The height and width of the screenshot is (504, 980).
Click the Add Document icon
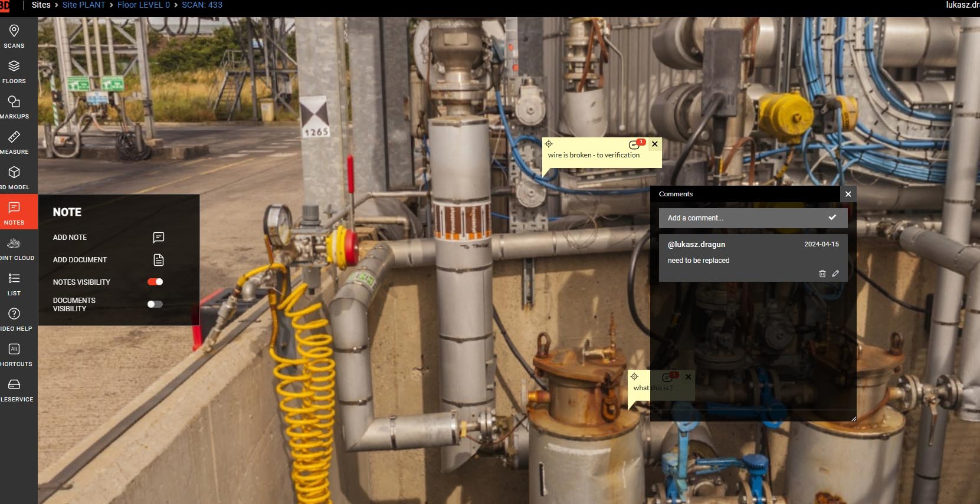point(158,260)
